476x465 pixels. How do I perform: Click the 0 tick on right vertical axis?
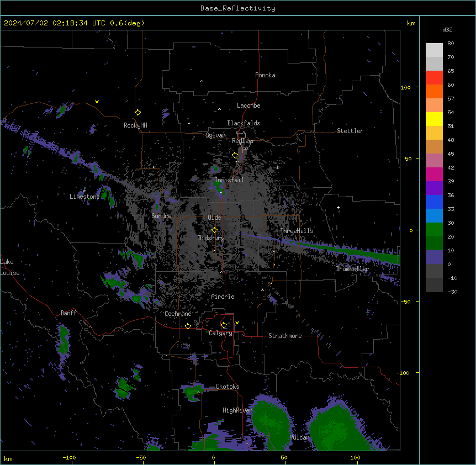coord(411,231)
